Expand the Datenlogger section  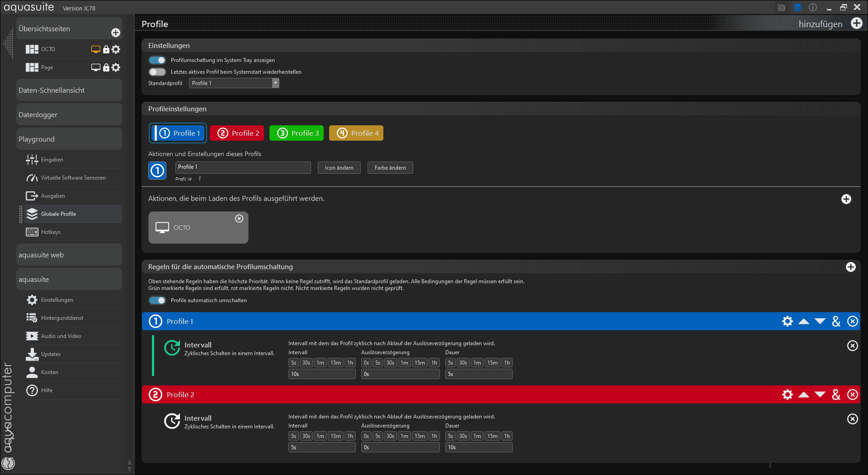(x=69, y=115)
